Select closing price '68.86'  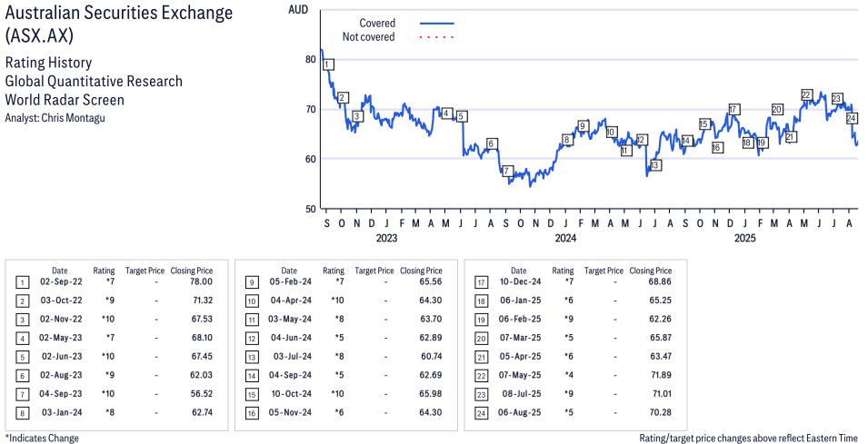(x=661, y=282)
